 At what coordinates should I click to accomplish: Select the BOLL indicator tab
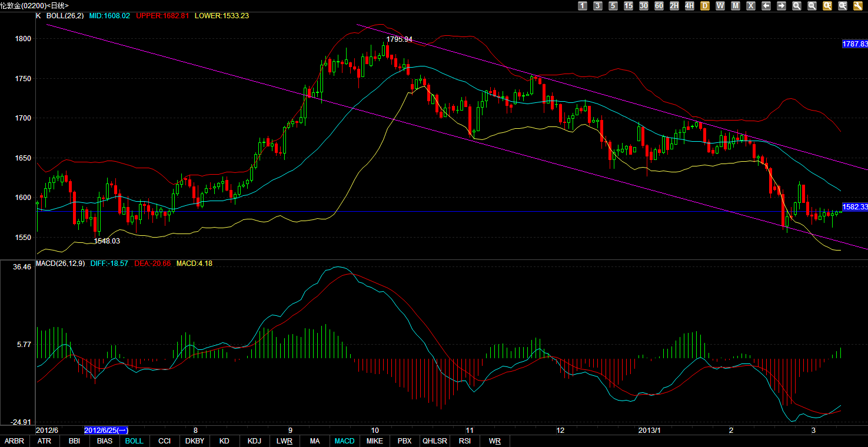click(x=134, y=441)
